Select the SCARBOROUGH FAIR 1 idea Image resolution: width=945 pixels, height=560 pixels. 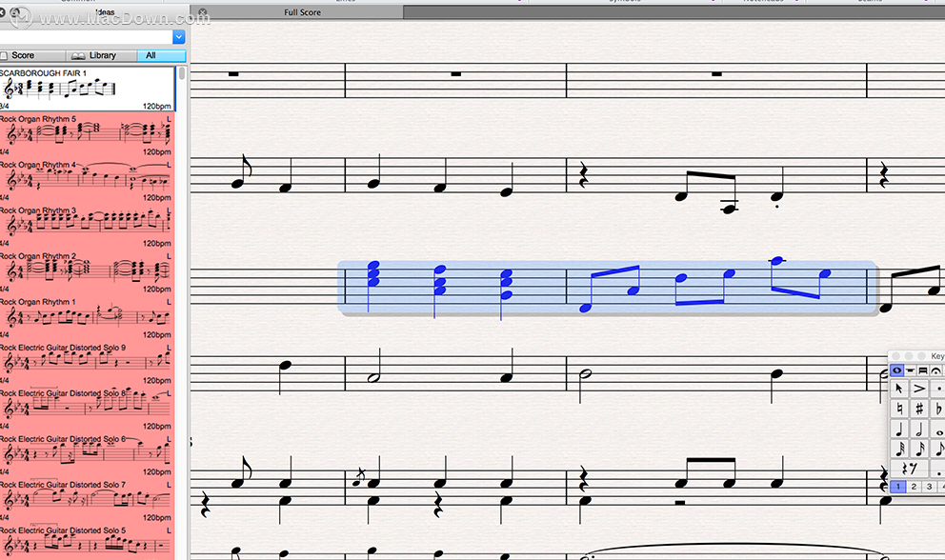[87, 89]
